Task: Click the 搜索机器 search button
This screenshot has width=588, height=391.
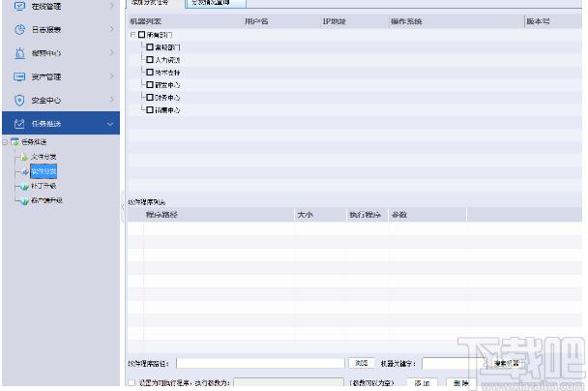Action: pyautogui.click(x=506, y=363)
